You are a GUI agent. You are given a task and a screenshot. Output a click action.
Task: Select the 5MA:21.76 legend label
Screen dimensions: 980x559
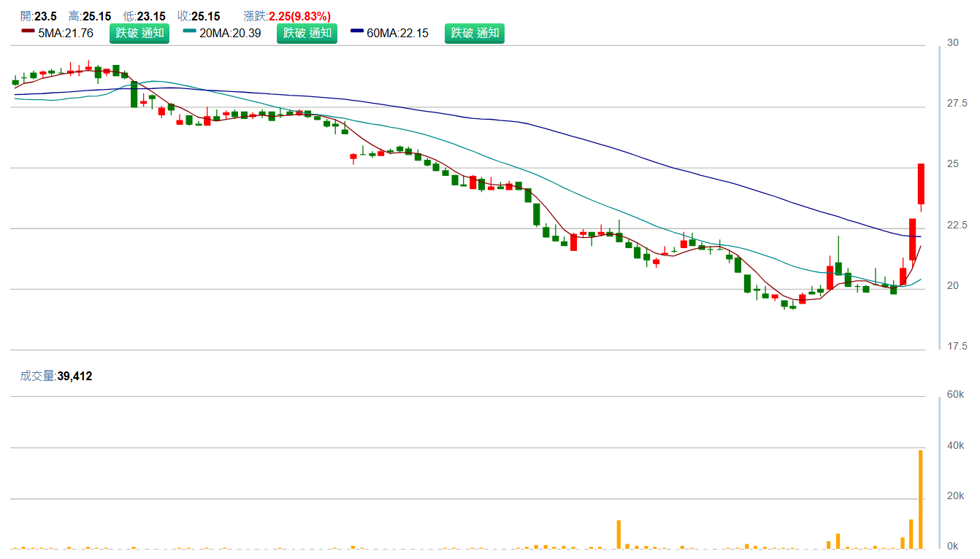pos(66,33)
